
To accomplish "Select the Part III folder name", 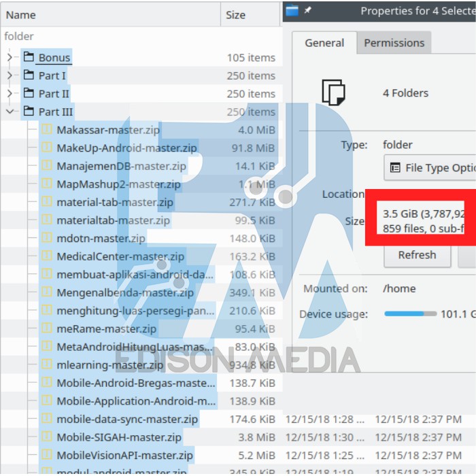I will pos(56,112).
